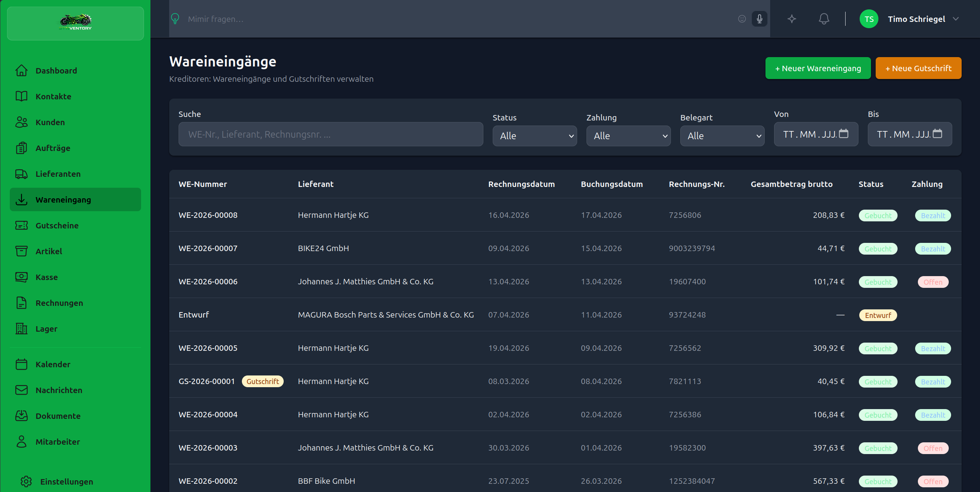Click the Neue Gutschrift button
Screen dimensions: 980x492
click(x=918, y=68)
